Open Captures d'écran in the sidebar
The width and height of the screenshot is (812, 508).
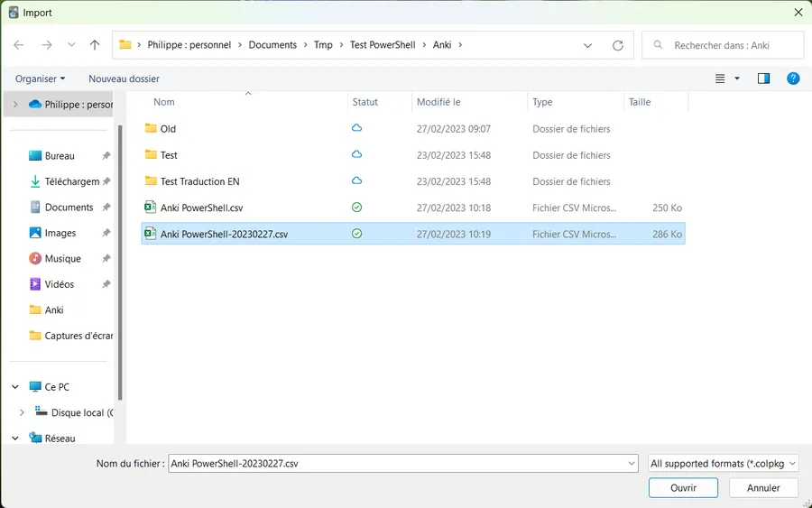[71, 336]
